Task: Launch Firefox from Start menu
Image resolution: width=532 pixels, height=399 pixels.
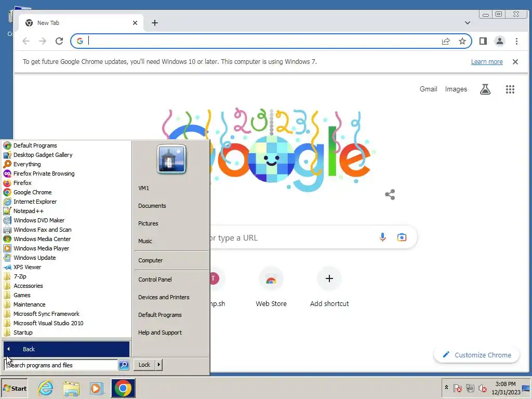Action: (x=22, y=183)
